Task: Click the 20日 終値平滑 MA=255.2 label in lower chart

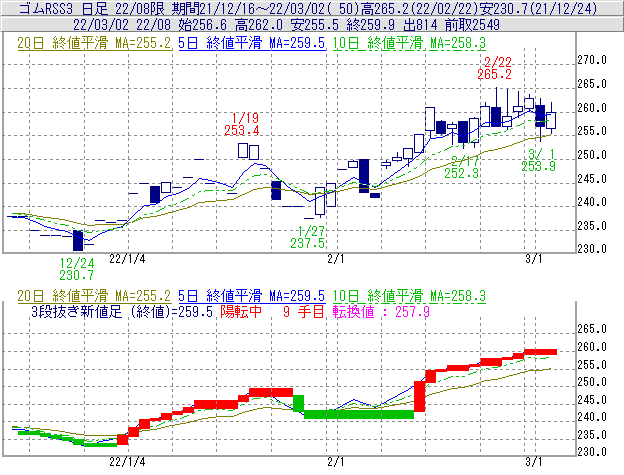Action: point(94,296)
